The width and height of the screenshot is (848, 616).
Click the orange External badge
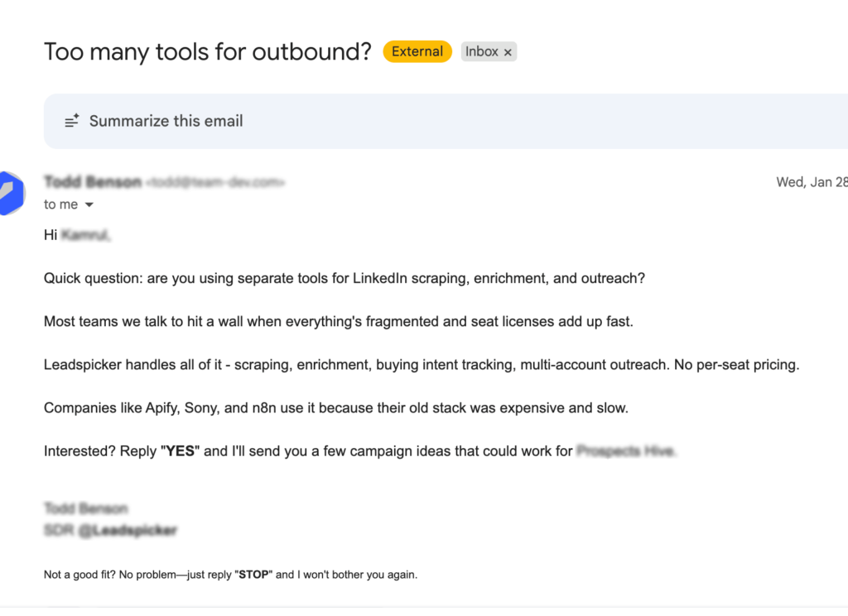pos(417,51)
